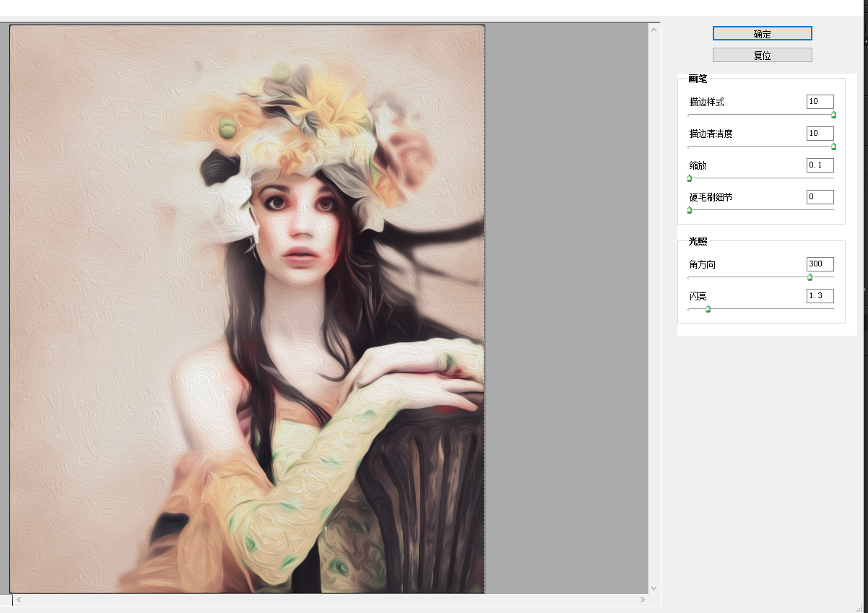Click the 确定 button to apply filter
Screen dimensions: 868x613
coord(762,33)
